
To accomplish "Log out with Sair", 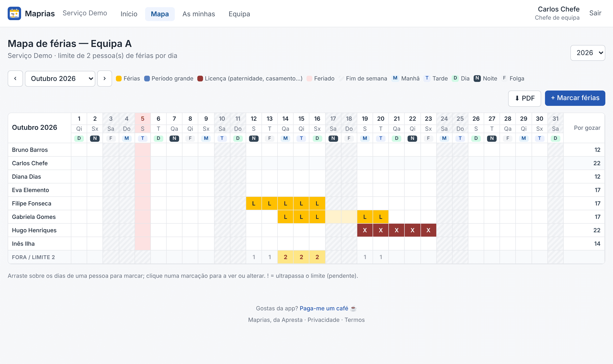I will [595, 13].
